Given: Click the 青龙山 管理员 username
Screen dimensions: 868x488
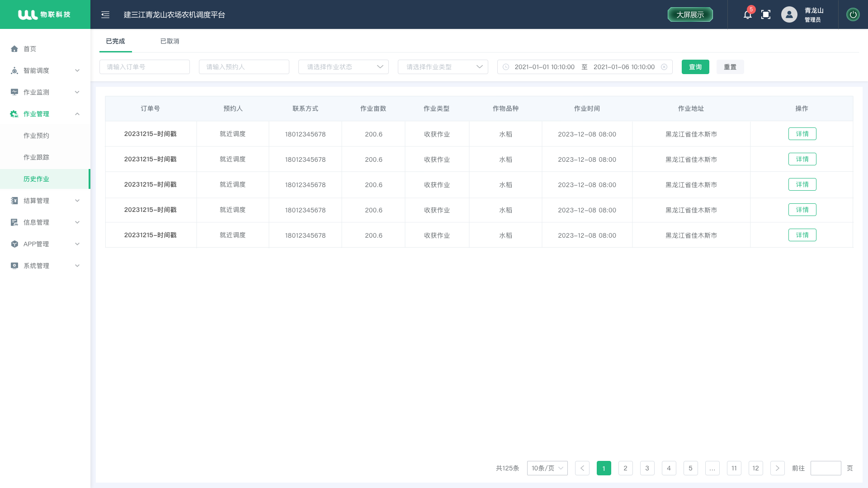Looking at the screenshot, I should pyautogui.click(x=814, y=15).
